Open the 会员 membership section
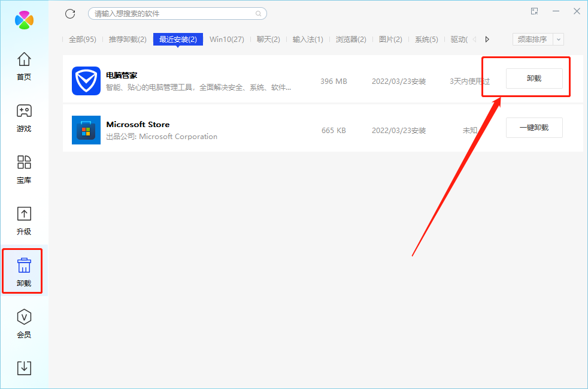Screen dimensions: 588x389 (x=24, y=324)
